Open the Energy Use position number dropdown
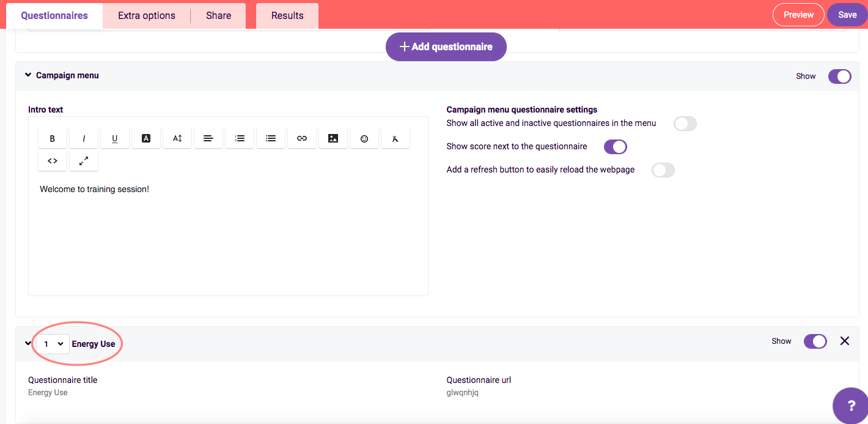This screenshot has width=868, height=424. click(x=53, y=344)
